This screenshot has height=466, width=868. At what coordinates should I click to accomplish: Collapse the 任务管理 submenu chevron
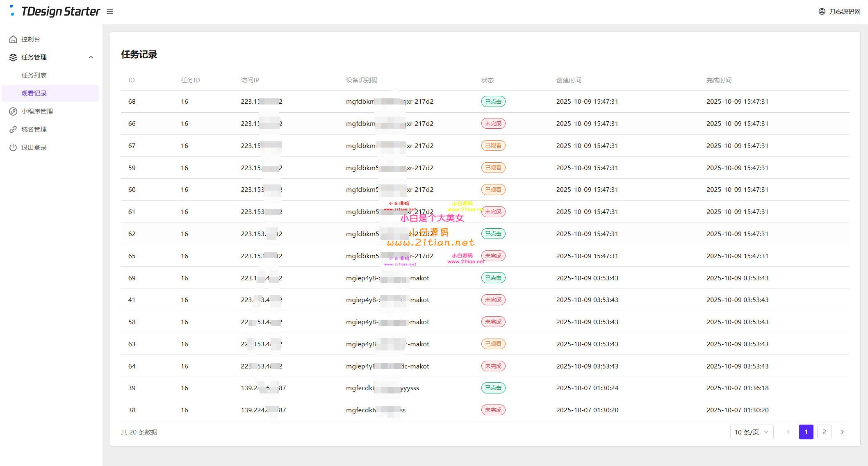(x=91, y=57)
